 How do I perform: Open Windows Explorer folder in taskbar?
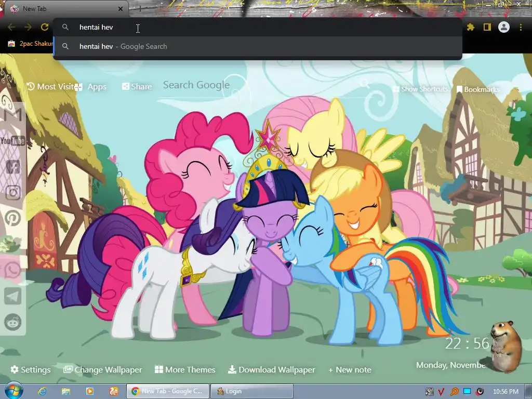click(66, 391)
